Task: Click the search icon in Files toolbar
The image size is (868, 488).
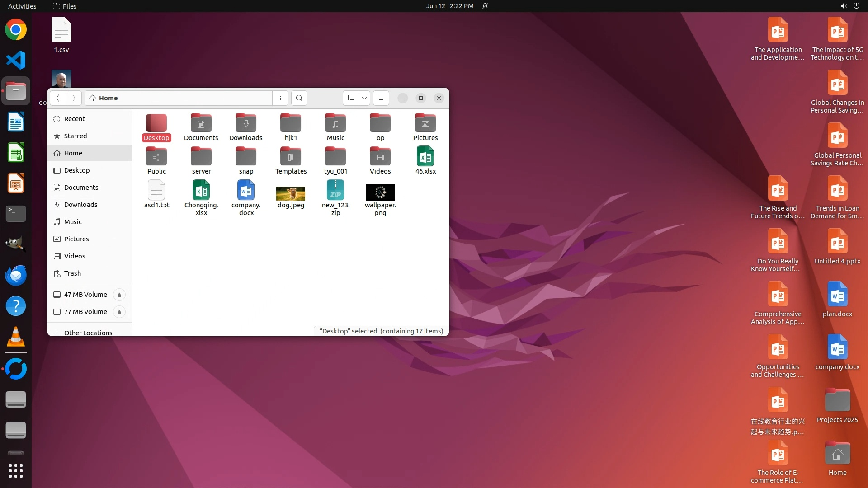Action: [x=299, y=98]
